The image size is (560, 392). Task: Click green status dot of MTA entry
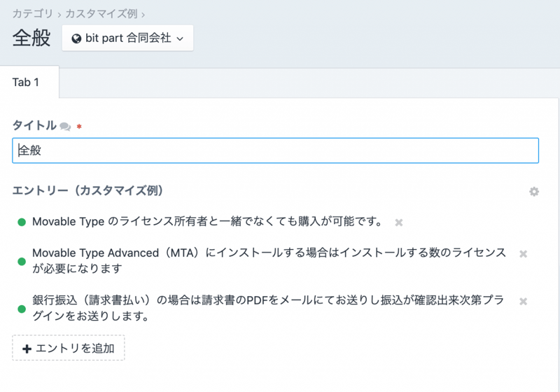pos(22,262)
